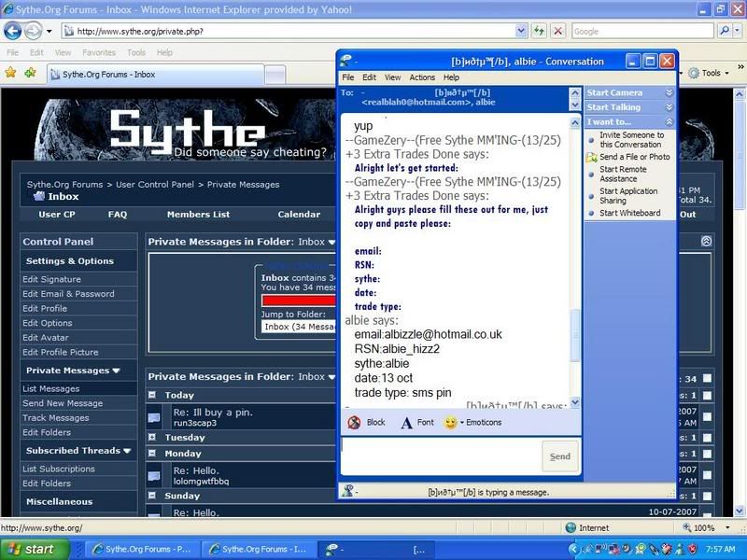Screen dimensions: 747x560
Task: Expand the Tuesday message group
Action: click(152, 437)
